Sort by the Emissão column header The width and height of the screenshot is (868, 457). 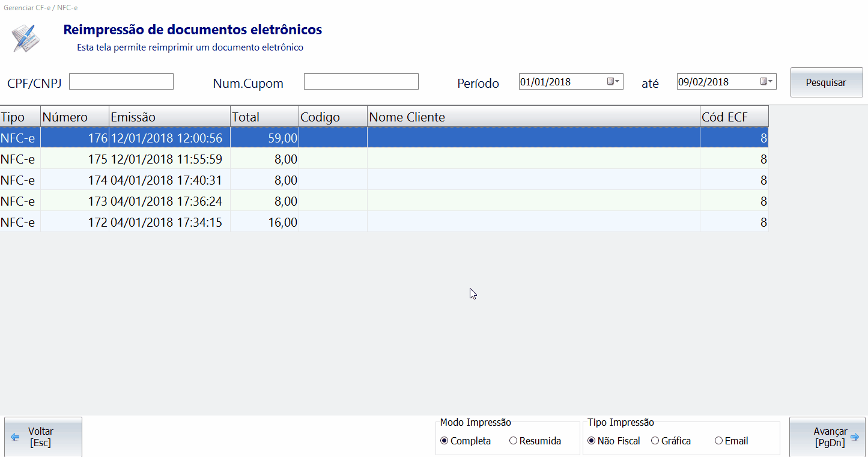pos(170,117)
